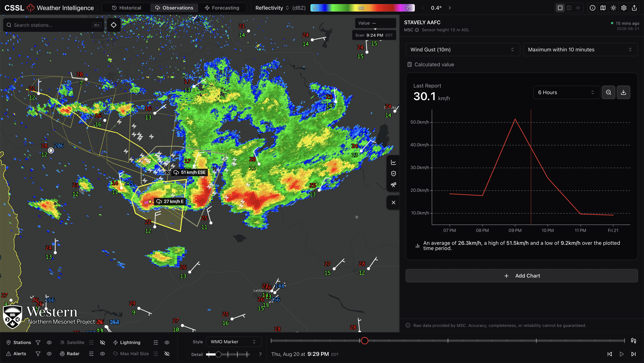Viewport: 644px width, 363px height.
Task: Open the chart panel side icon
Action: coord(393,162)
